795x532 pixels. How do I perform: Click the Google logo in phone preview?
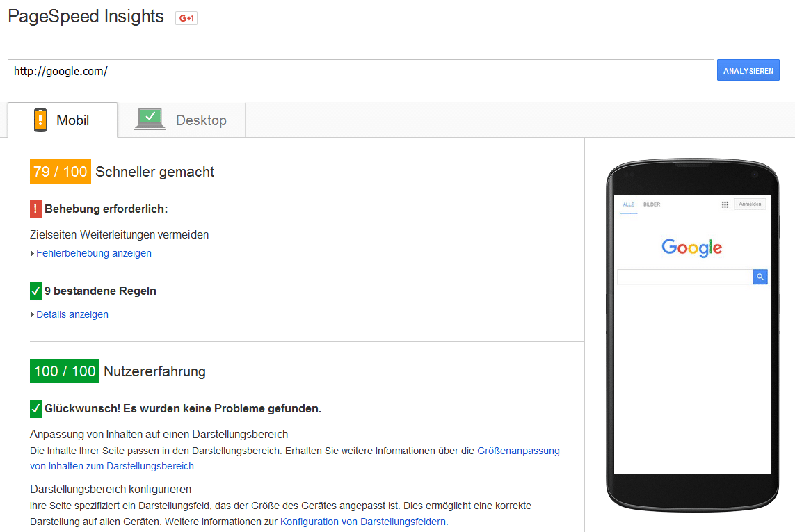[x=691, y=248]
